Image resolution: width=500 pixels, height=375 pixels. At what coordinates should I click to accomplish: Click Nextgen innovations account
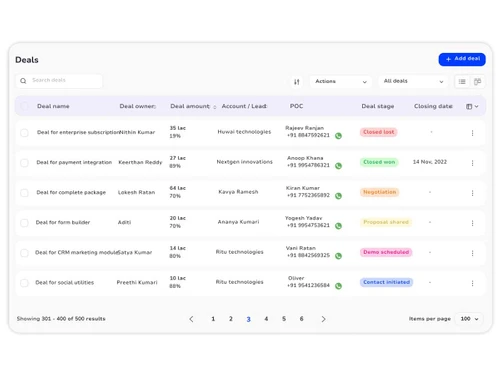click(244, 162)
